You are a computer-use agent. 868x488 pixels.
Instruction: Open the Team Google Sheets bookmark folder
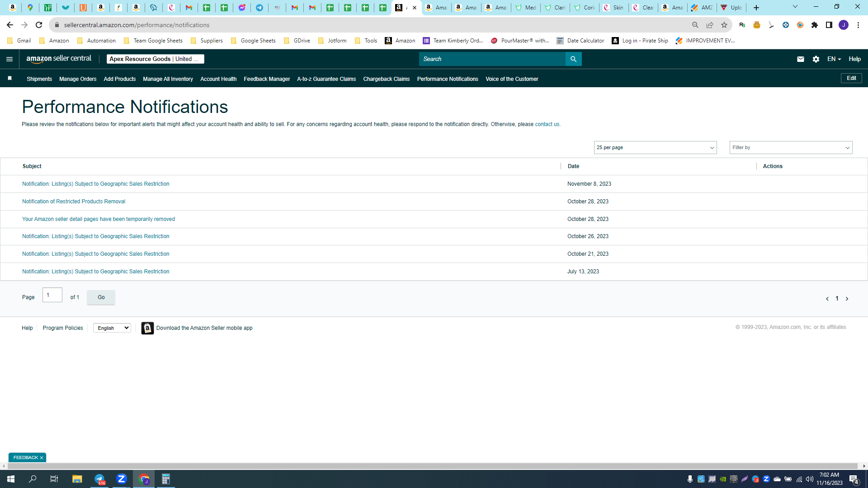coord(153,41)
